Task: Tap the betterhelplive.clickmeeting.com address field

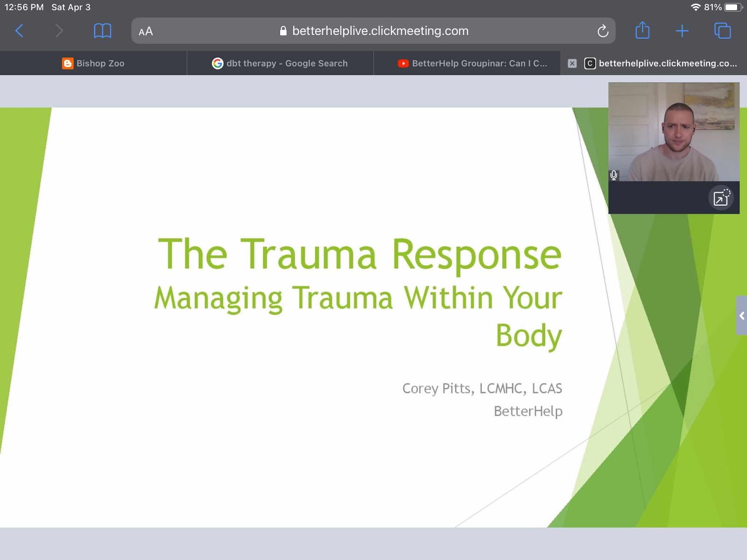Action: click(373, 31)
